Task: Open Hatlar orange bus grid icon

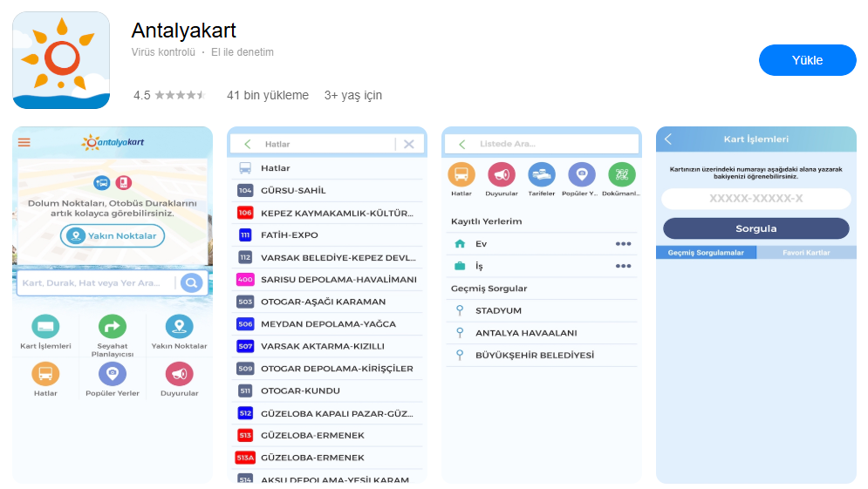Action: pyautogui.click(x=45, y=374)
